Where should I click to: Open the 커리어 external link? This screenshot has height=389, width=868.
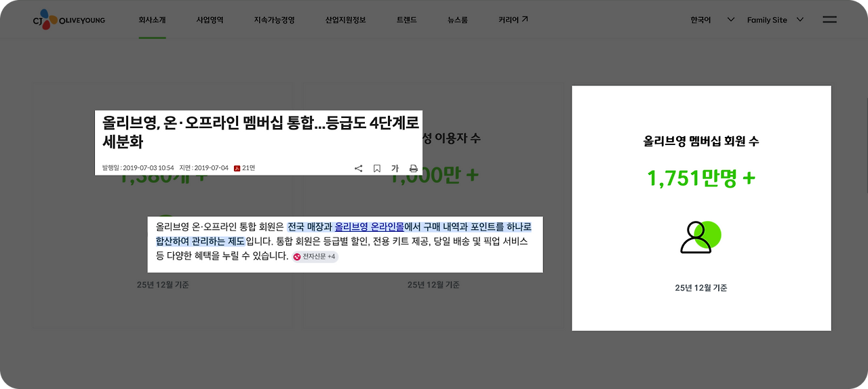tap(513, 20)
